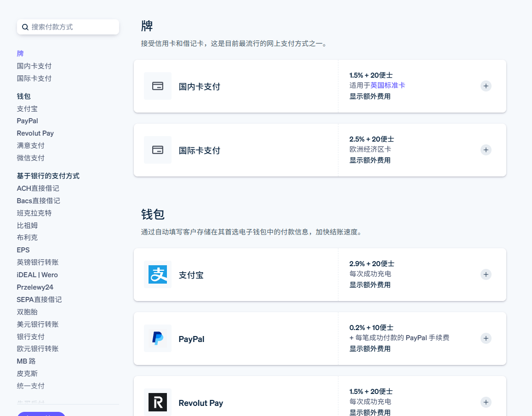Click the 2.5% + 20便士 fee text
The height and width of the screenshot is (416, 532).
[x=372, y=139]
